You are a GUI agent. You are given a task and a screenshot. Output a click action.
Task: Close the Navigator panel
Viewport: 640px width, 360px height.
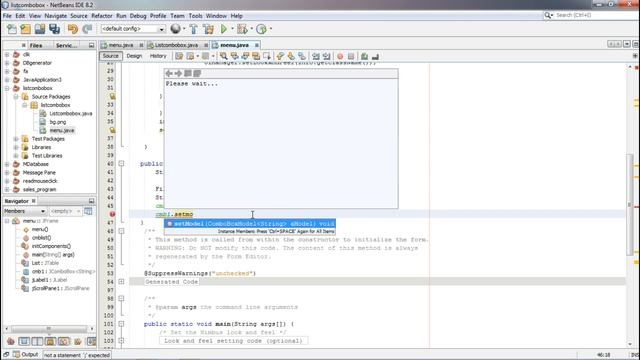tap(34, 201)
